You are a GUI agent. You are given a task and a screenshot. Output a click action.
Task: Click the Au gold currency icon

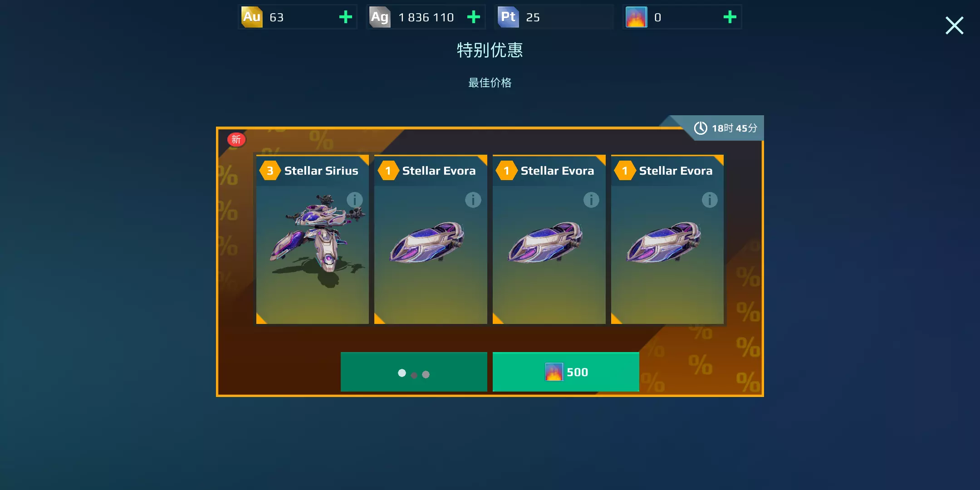(x=252, y=17)
